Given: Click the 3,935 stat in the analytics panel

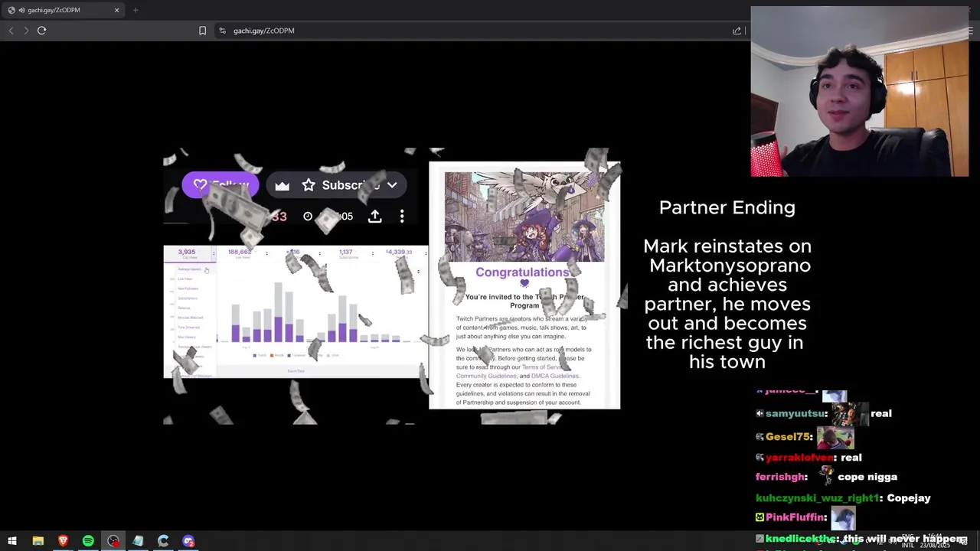Looking at the screenshot, I should [x=187, y=252].
